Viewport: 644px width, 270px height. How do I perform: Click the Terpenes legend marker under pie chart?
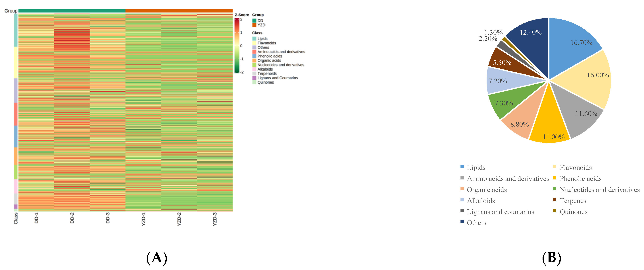tap(555, 200)
